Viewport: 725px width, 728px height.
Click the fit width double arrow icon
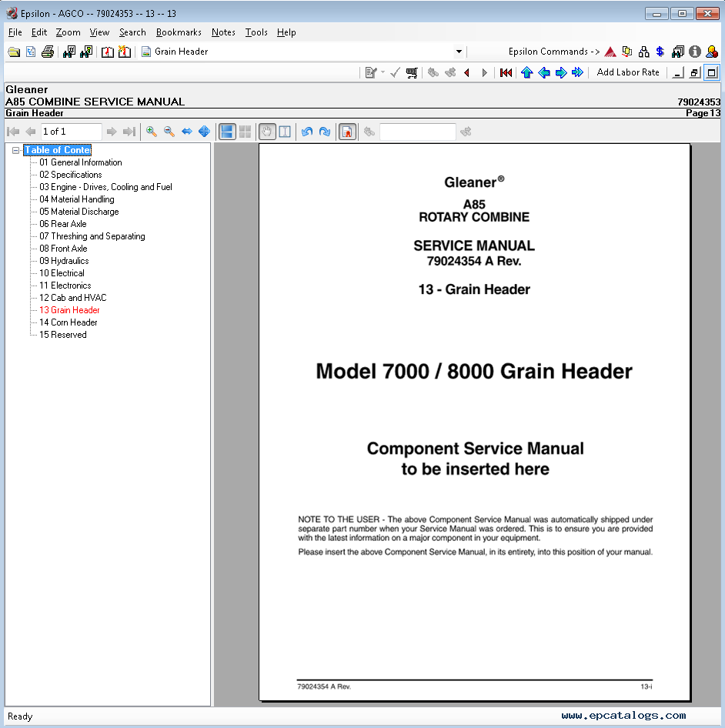(187, 132)
